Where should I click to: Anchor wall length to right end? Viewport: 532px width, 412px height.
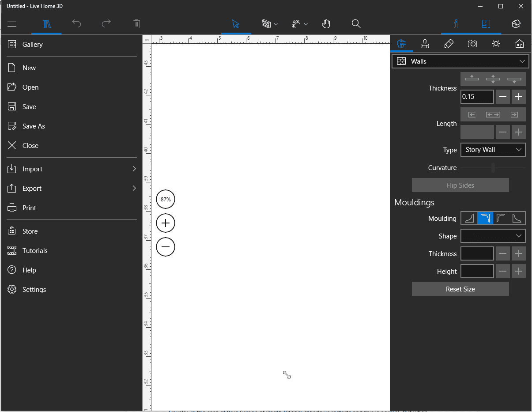point(514,114)
